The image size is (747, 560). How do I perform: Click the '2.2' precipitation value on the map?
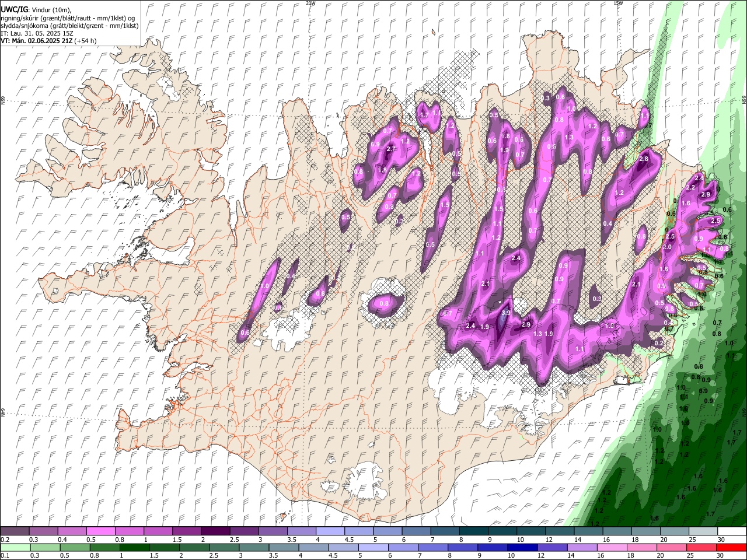click(690, 188)
